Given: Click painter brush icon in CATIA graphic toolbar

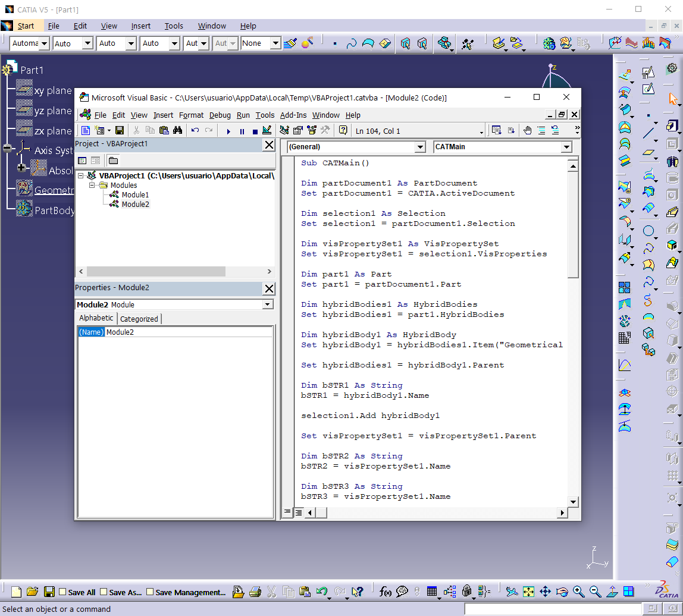Looking at the screenshot, I should 290,43.
